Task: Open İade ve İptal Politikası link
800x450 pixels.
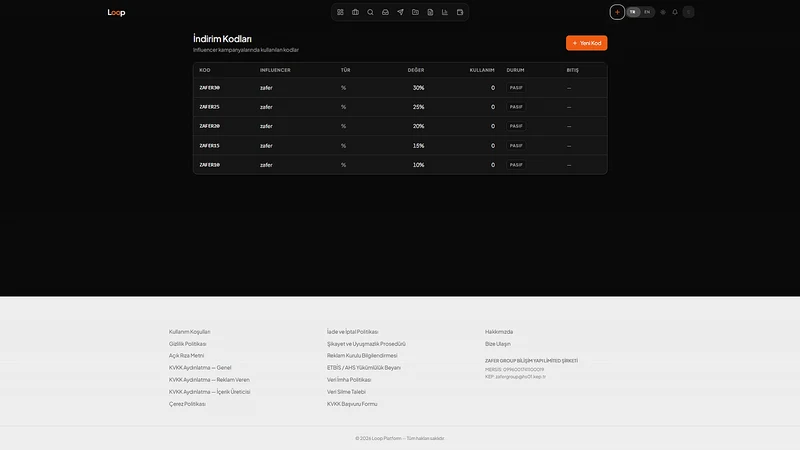Action: click(353, 332)
